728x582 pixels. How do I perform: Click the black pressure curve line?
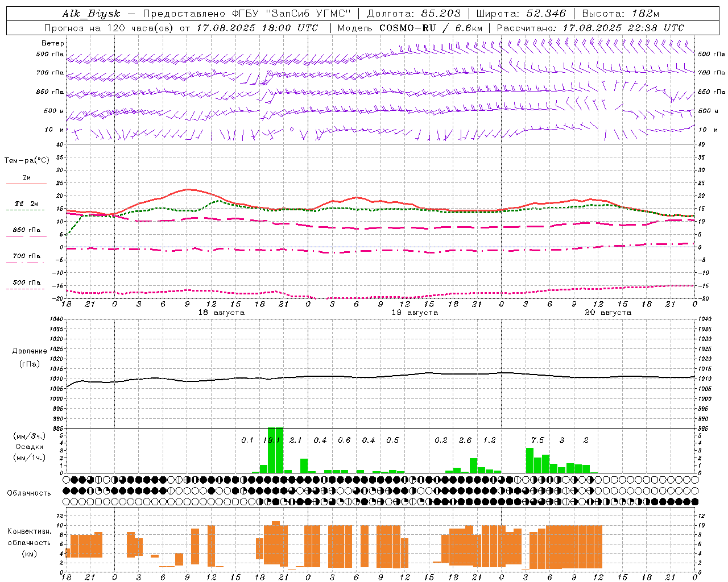(x=381, y=376)
